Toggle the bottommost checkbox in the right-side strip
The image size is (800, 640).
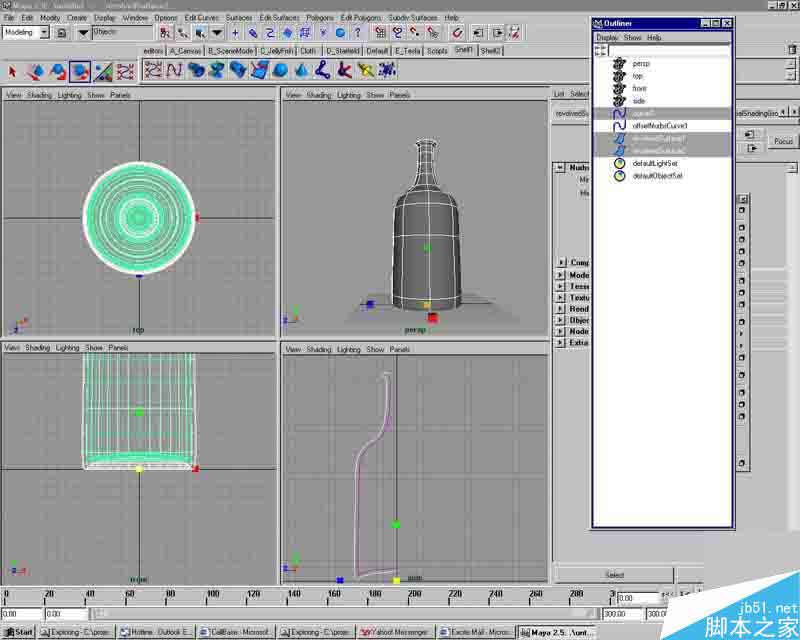[742, 463]
